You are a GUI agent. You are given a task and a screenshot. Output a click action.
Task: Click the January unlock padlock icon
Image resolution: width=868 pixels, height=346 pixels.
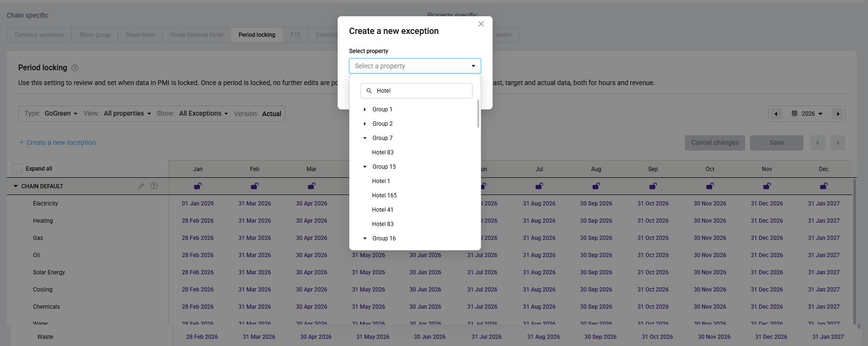(x=198, y=186)
